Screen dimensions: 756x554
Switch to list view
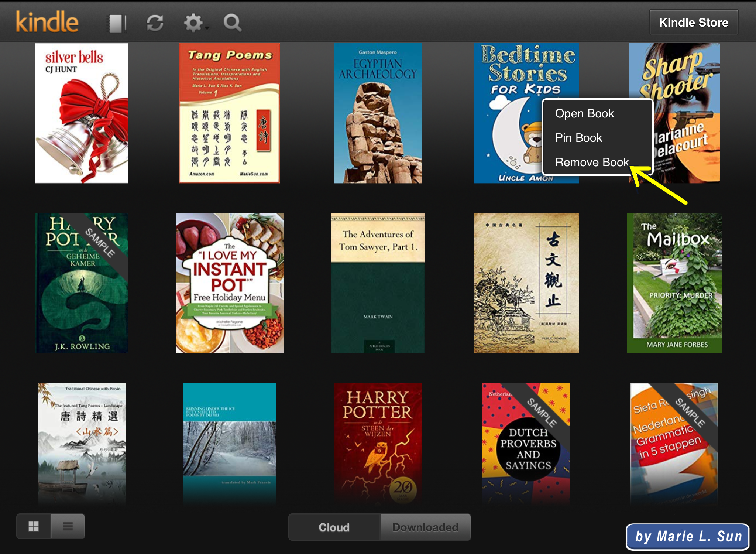[x=68, y=526]
